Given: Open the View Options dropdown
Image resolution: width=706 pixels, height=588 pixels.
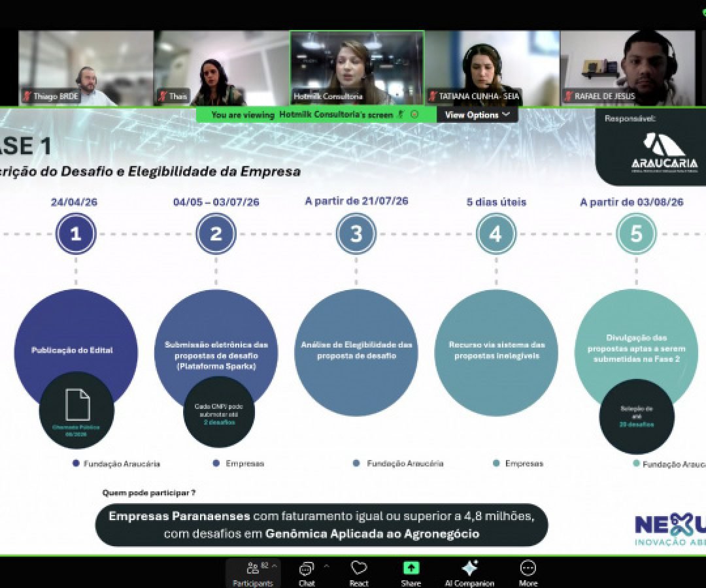Looking at the screenshot, I should 477,115.
